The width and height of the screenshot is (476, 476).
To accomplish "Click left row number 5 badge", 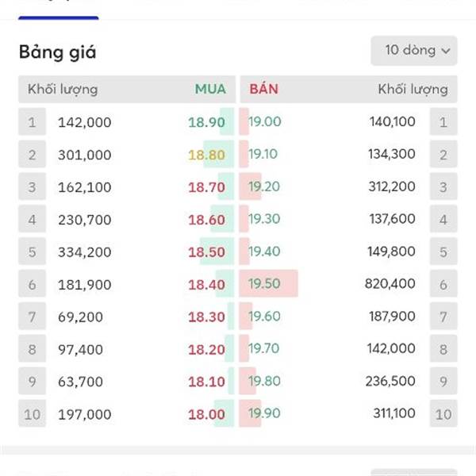I will pos(32,252).
